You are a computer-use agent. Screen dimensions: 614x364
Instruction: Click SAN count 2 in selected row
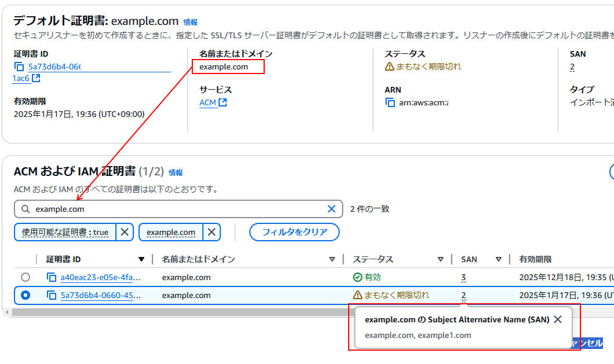pyautogui.click(x=463, y=296)
